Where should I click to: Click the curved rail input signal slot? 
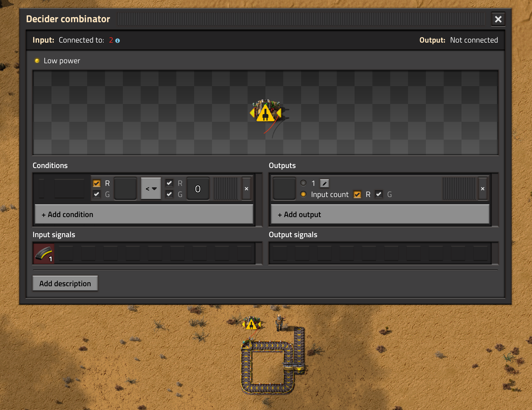[44, 253]
